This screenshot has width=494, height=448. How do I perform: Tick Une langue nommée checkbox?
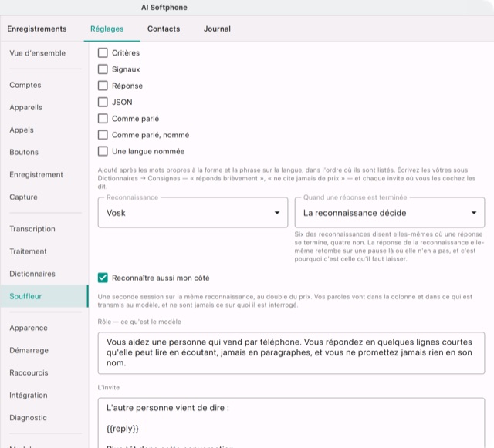coord(103,151)
